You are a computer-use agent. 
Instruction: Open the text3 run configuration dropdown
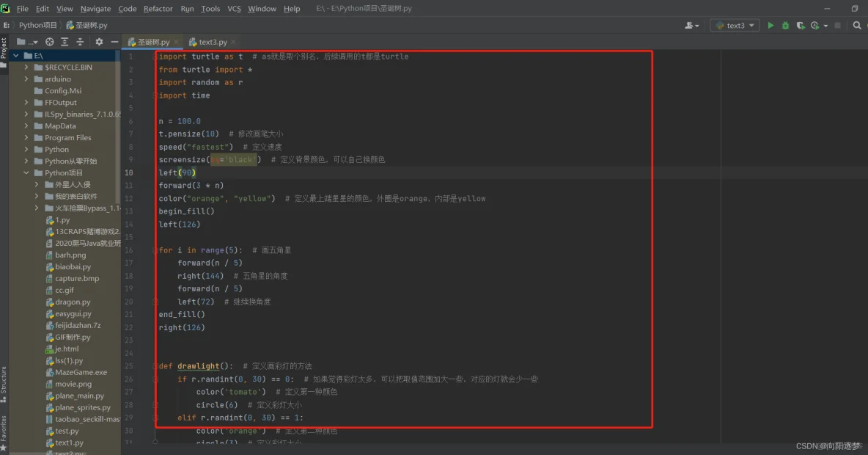(735, 26)
